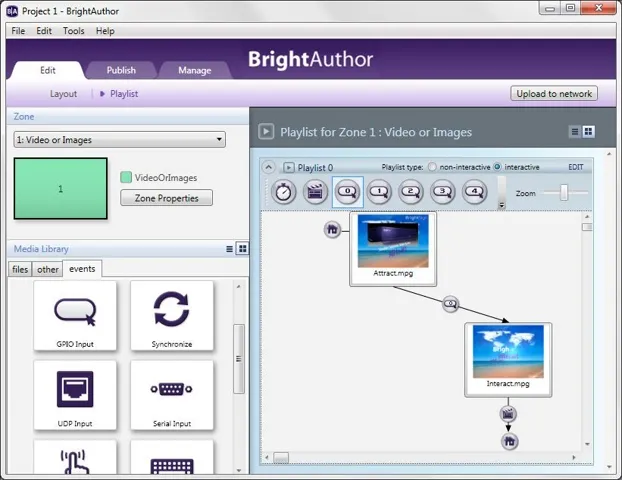The image size is (622, 480).
Task: Click the Zoom slider handle
Action: click(x=564, y=192)
